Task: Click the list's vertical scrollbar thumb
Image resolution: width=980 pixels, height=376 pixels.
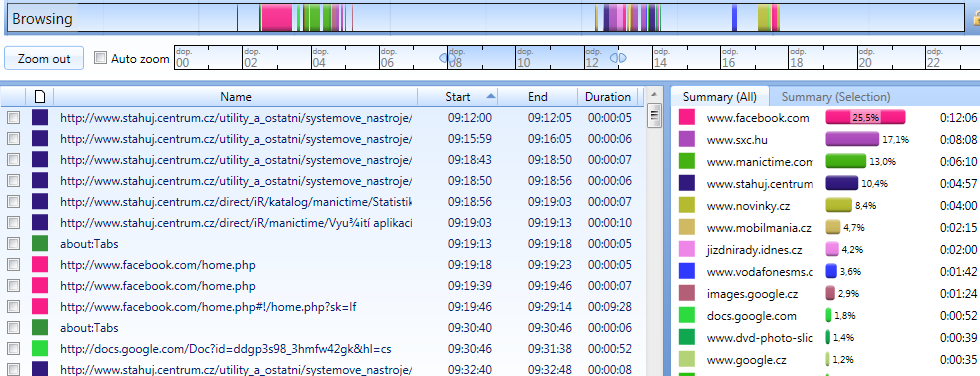Action: tap(654, 115)
